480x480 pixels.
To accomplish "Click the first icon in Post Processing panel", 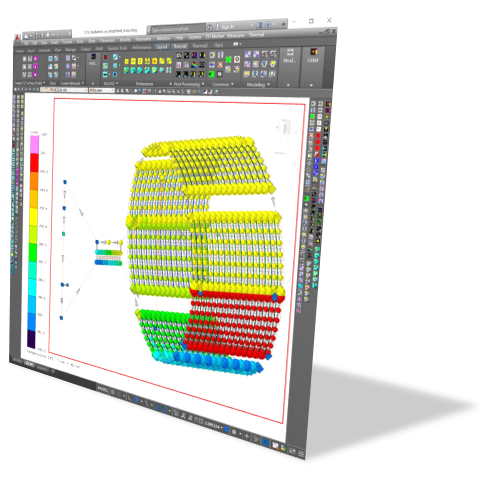I will [179, 56].
